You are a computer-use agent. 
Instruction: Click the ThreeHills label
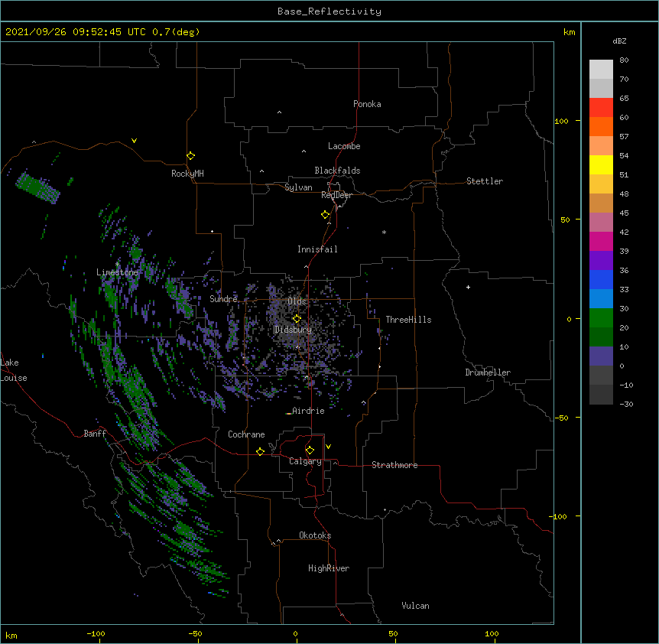coord(408,320)
